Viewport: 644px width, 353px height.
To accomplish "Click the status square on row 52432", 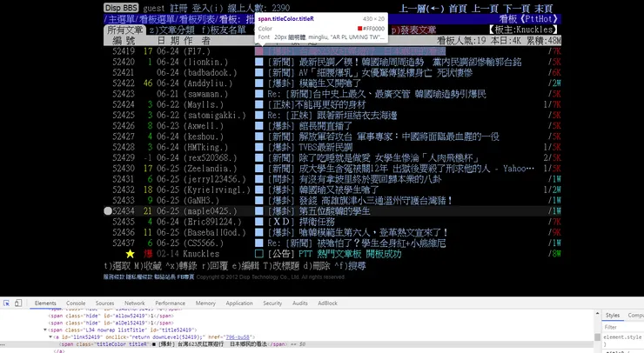I will 259,190.
